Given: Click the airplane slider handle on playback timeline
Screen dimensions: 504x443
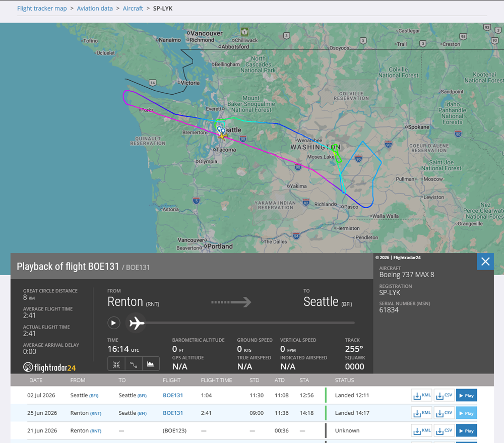Looking at the screenshot, I should 137,323.
